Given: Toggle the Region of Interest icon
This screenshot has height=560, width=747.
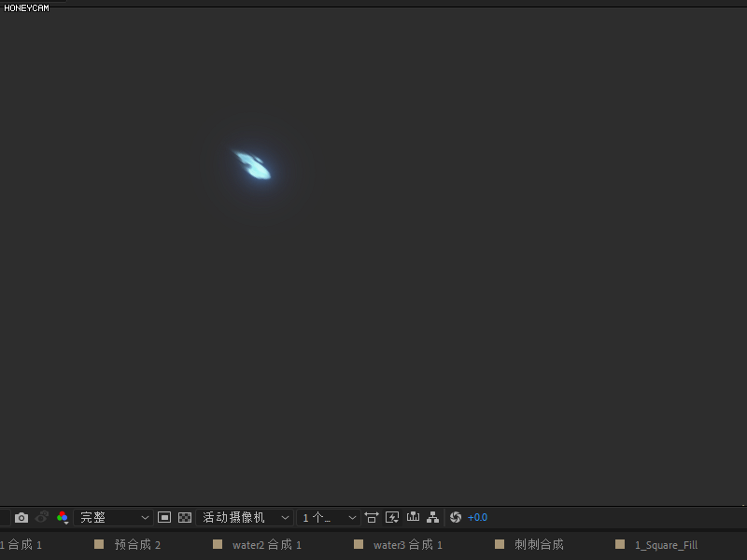Looking at the screenshot, I should point(164,518).
